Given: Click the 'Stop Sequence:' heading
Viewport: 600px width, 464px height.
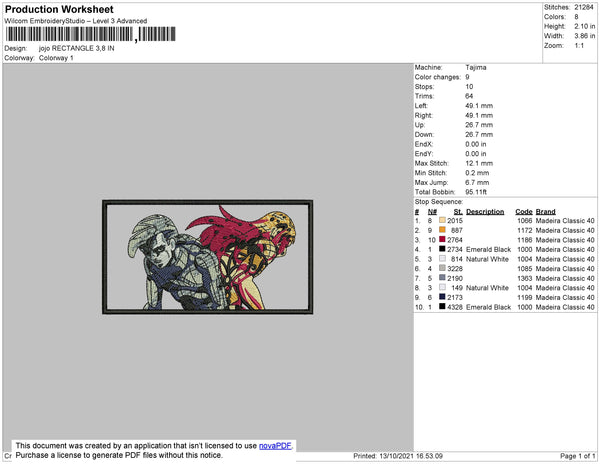Looking at the screenshot, I should click(439, 202).
